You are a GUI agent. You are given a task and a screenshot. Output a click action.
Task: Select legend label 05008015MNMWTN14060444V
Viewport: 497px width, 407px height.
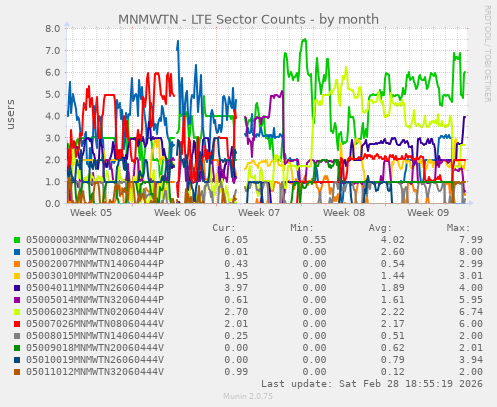(95, 336)
